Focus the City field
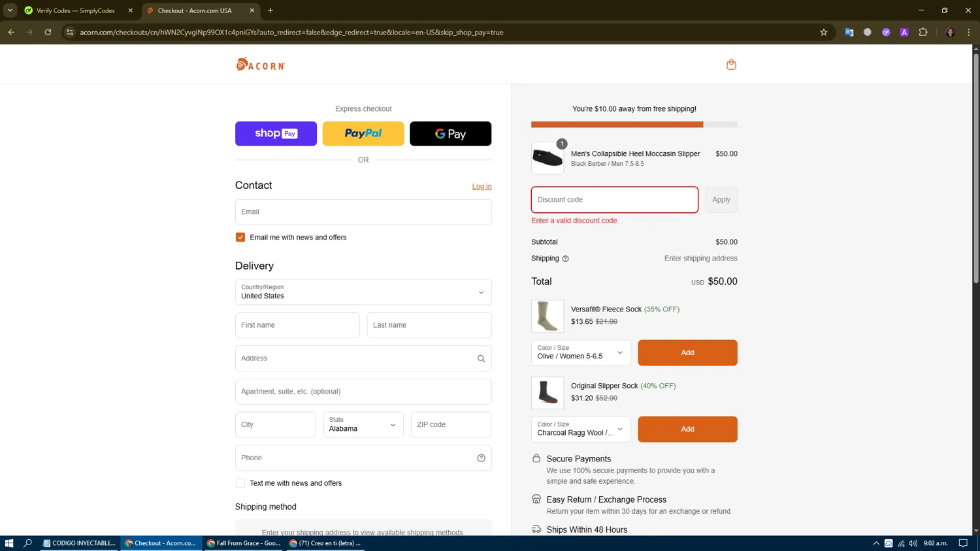980x551 pixels. (275, 424)
